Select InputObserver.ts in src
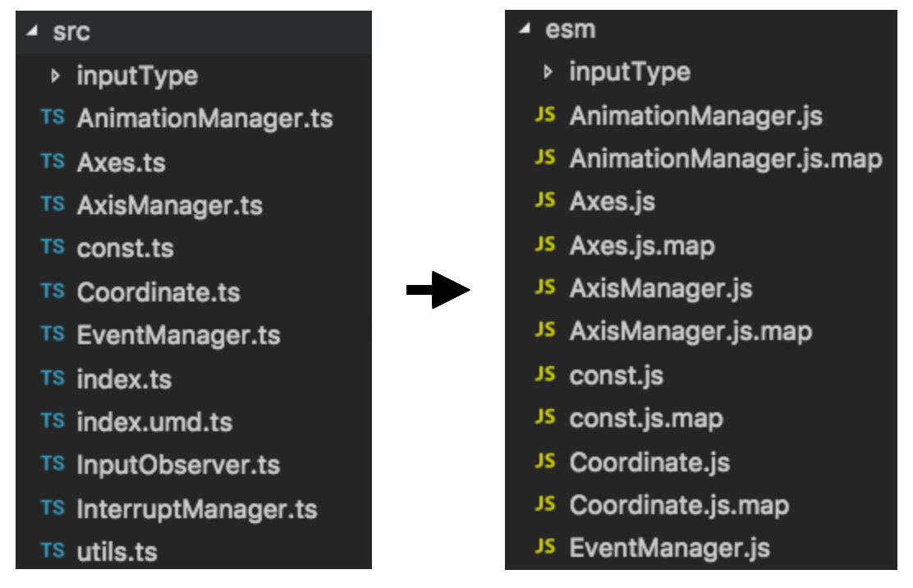 [178, 465]
